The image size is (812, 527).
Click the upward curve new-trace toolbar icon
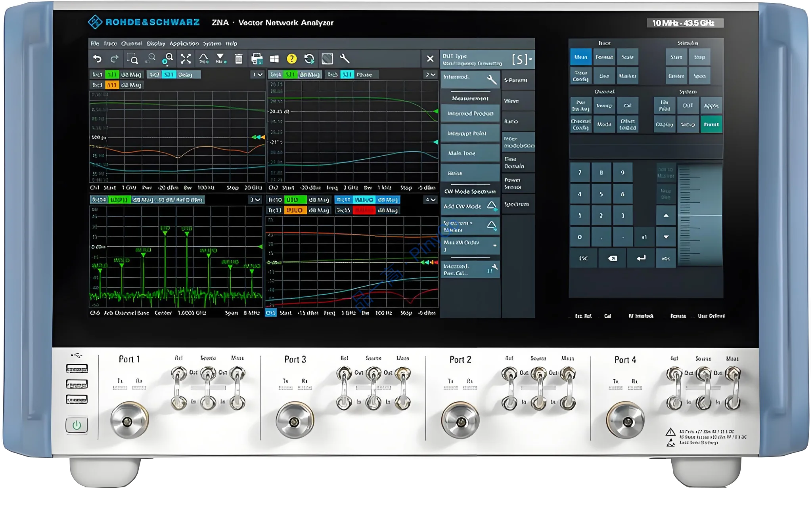coord(203,59)
